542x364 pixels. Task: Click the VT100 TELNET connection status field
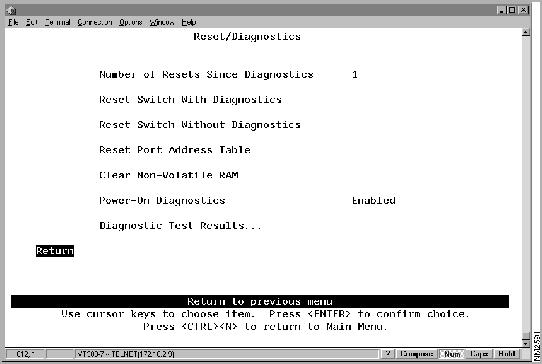pos(227,354)
